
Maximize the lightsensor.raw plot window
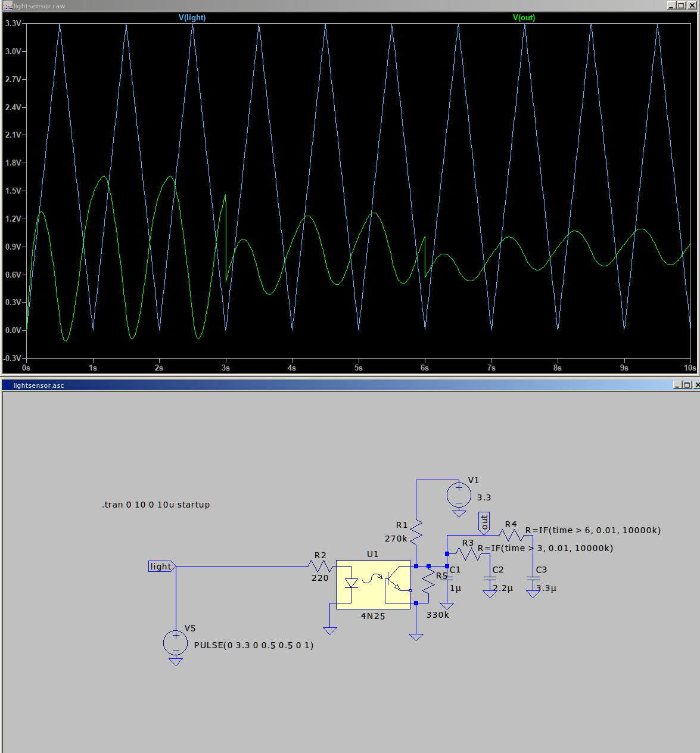(x=681, y=5)
